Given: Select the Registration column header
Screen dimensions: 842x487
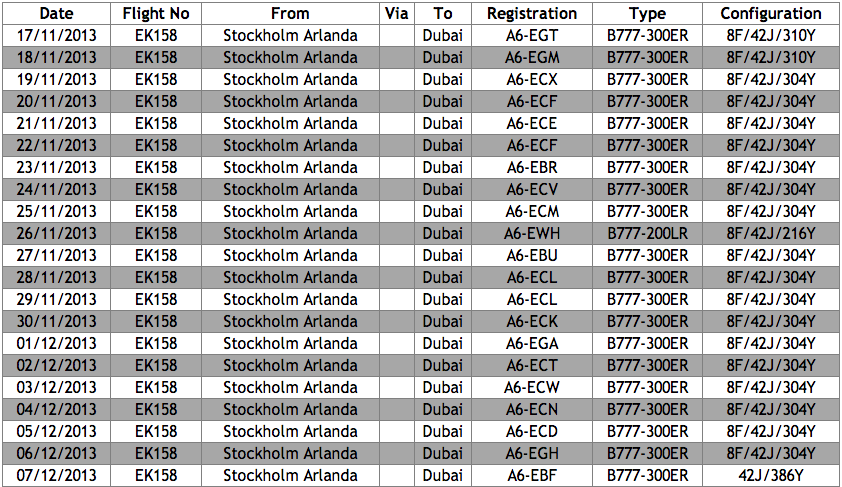Looking at the screenshot, I should point(532,14).
